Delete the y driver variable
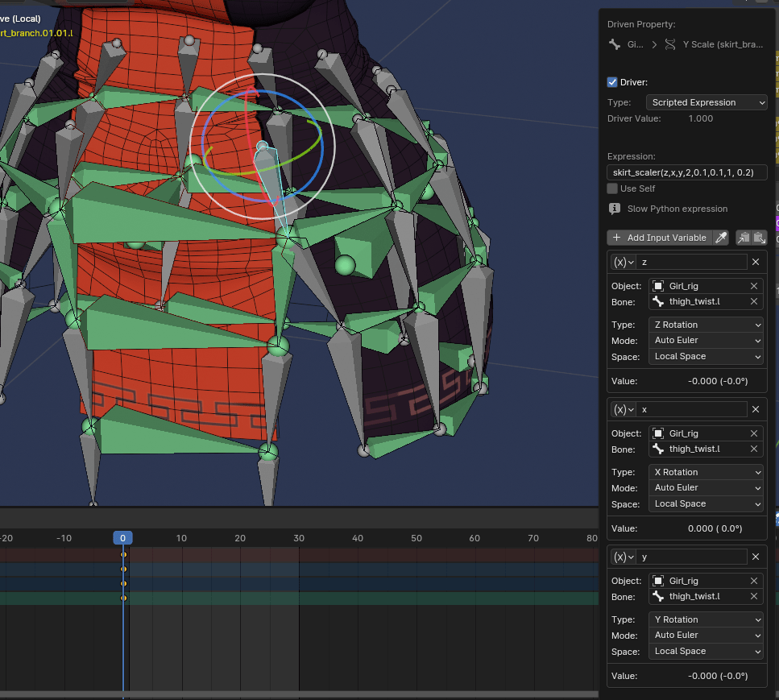Image resolution: width=779 pixels, height=700 pixels. (756, 557)
